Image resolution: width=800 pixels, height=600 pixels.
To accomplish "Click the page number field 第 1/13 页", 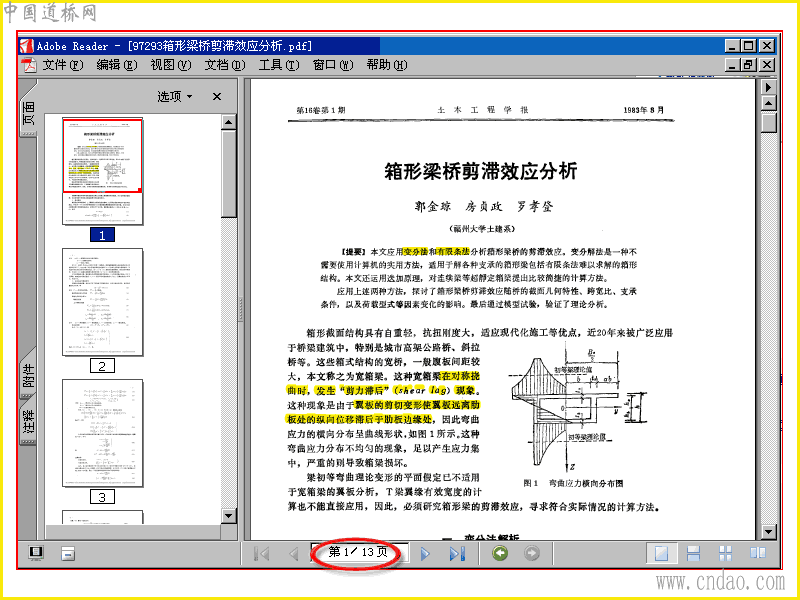I will point(359,552).
